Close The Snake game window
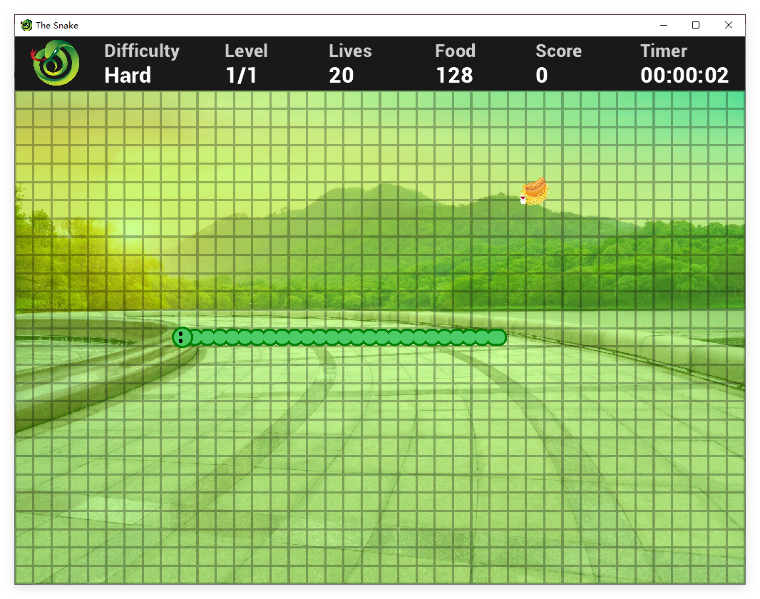Image resolution: width=760 pixels, height=599 pixels. (x=728, y=25)
